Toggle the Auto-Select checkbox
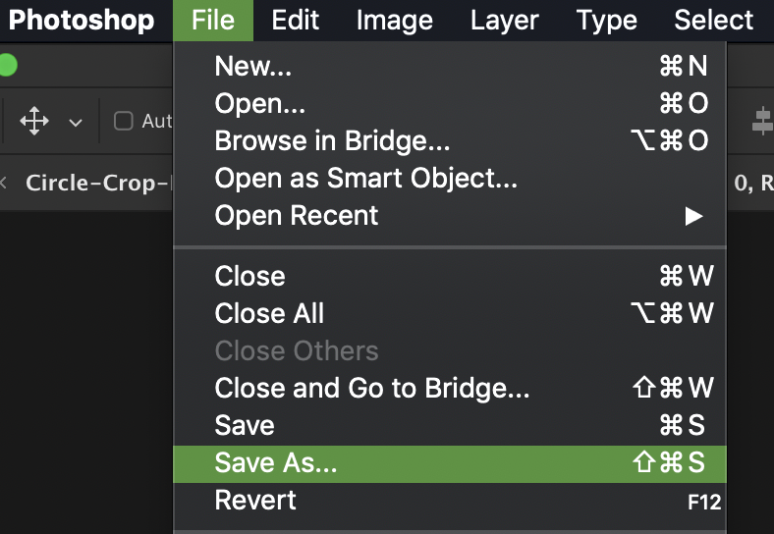The width and height of the screenshot is (774, 534). [124, 121]
